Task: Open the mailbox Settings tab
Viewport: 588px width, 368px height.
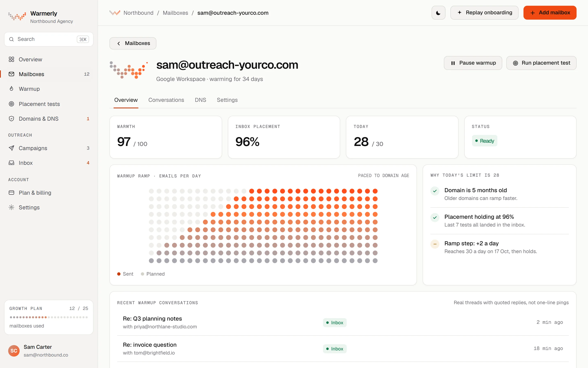Action: click(227, 100)
